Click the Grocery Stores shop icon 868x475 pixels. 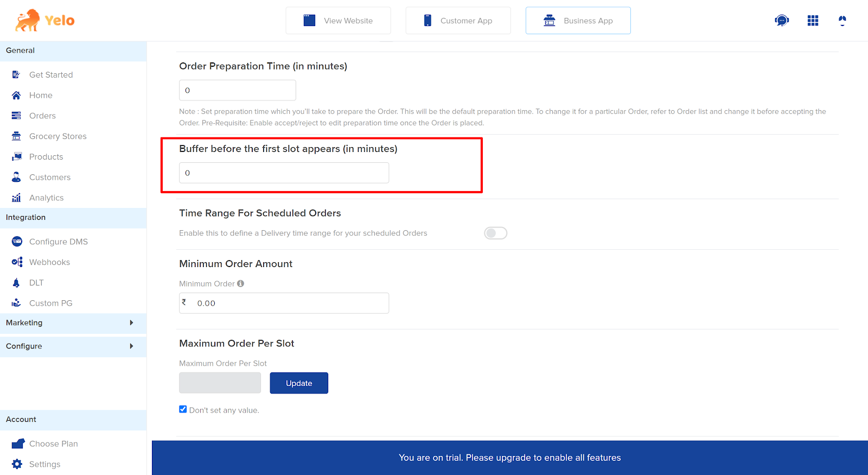[x=17, y=136]
